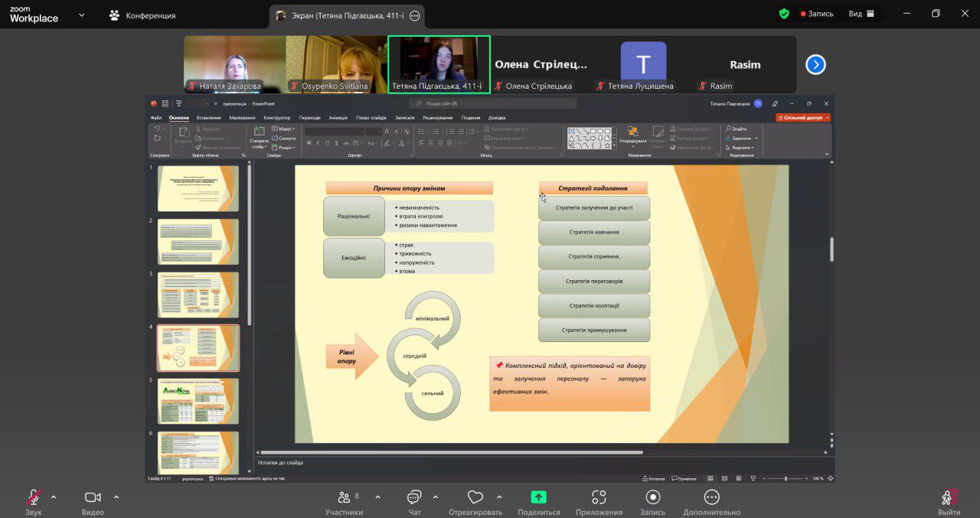Start screen sharing with green Поделиться icon
Image resolution: width=980 pixels, height=518 pixels.
[538, 497]
